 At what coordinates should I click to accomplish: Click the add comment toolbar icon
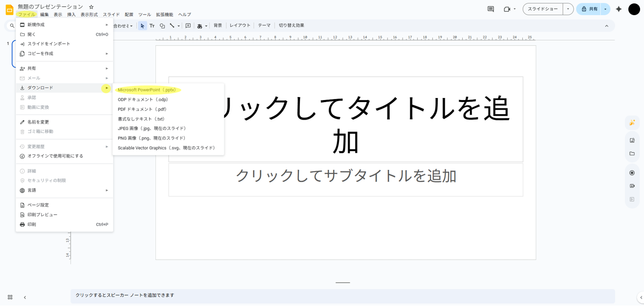pyautogui.click(x=188, y=26)
